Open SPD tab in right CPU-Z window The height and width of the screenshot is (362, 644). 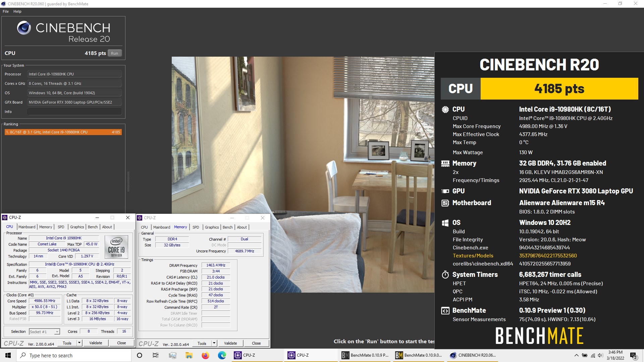tap(196, 227)
